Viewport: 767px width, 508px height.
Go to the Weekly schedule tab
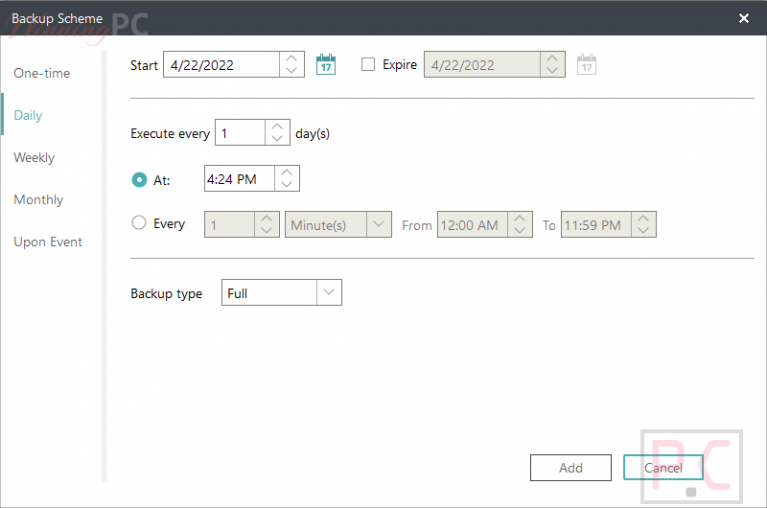tap(34, 157)
